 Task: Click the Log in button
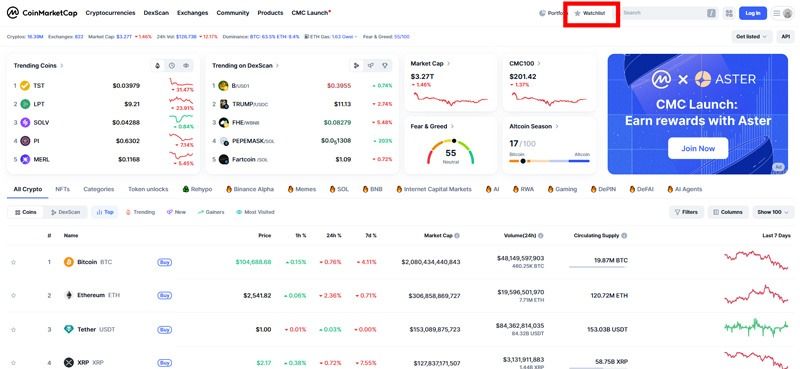[x=753, y=13]
